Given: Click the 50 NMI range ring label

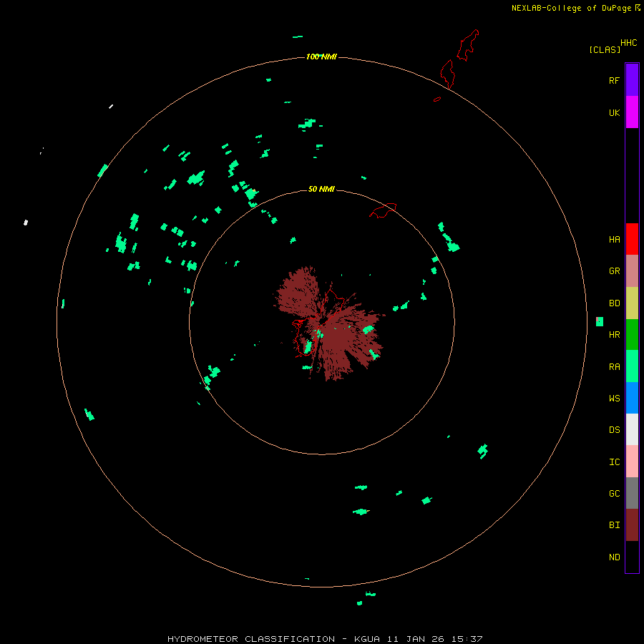Looking at the screenshot, I should click(321, 189).
